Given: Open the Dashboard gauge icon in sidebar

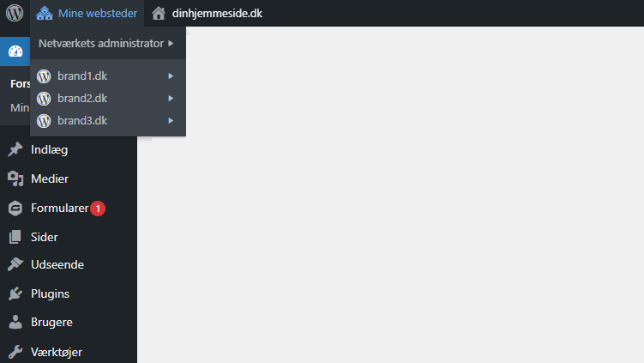Looking at the screenshot, I should click(15, 51).
